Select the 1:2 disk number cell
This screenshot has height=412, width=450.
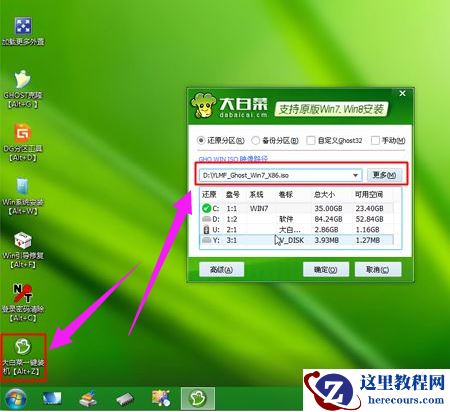(x=232, y=219)
